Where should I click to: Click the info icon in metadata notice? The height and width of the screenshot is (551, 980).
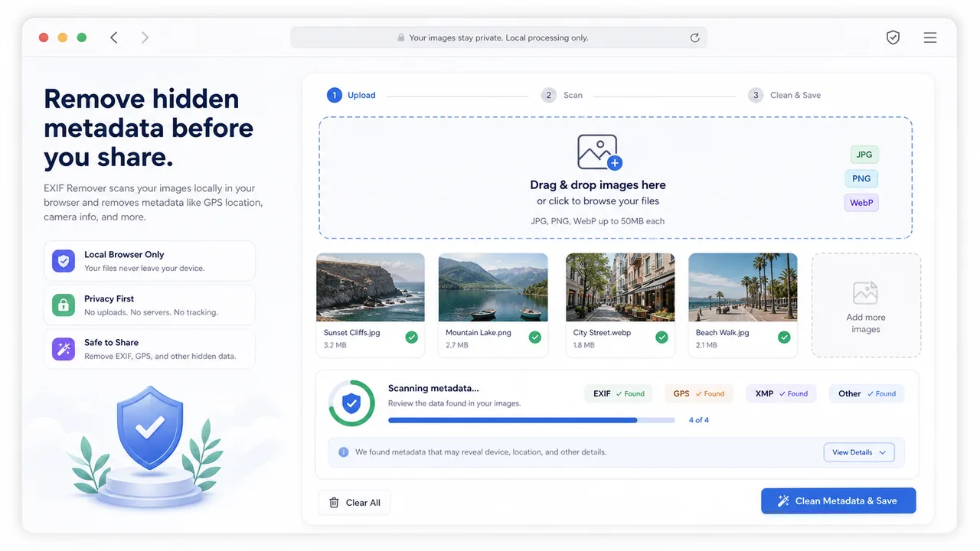(x=344, y=452)
